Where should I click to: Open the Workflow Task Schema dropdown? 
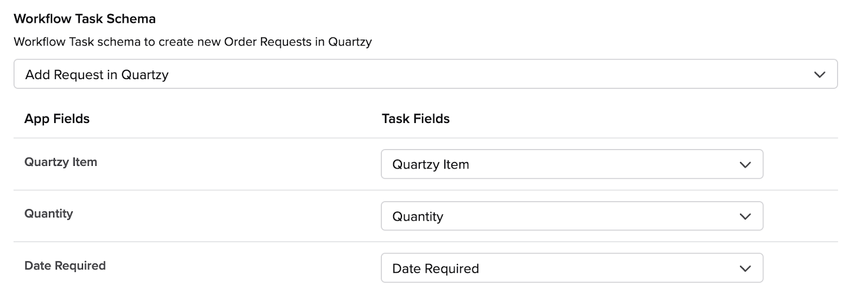point(425,74)
